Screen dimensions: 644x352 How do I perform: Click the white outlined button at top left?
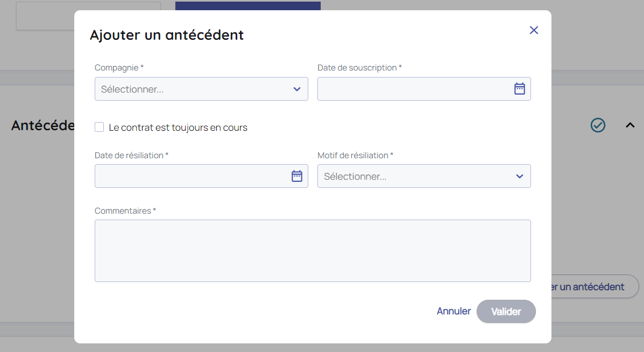[88, 16]
